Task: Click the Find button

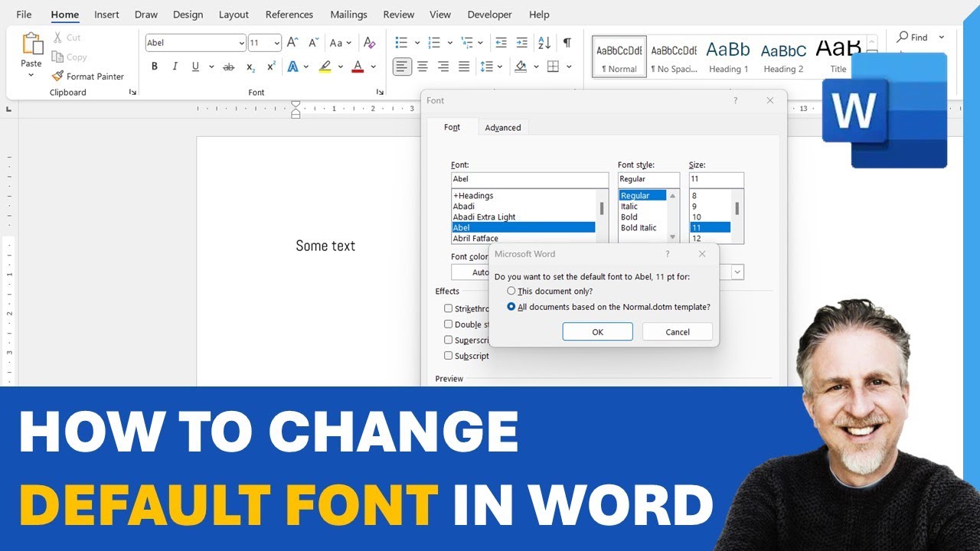Action: 913,37
